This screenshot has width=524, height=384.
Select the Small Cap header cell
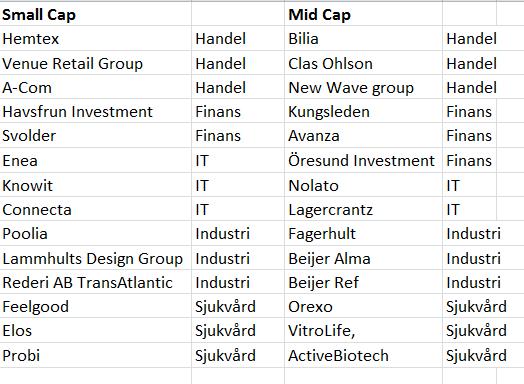[x=96, y=15]
